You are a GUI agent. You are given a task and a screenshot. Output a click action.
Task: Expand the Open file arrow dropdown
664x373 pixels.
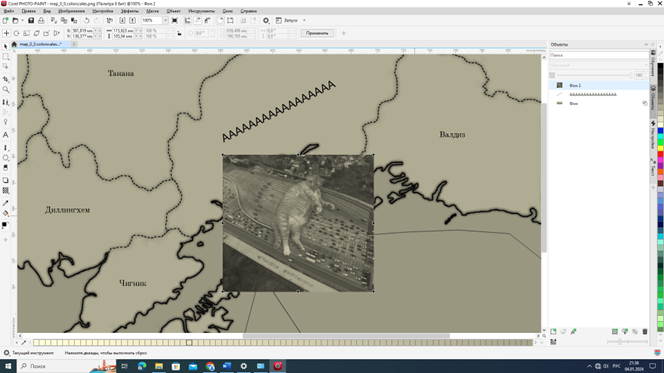pos(22,20)
